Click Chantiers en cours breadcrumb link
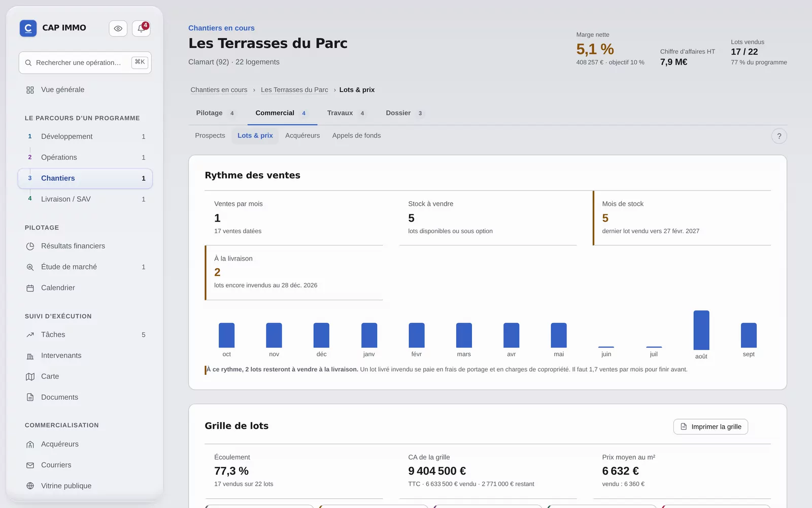812x508 pixels. coord(219,90)
